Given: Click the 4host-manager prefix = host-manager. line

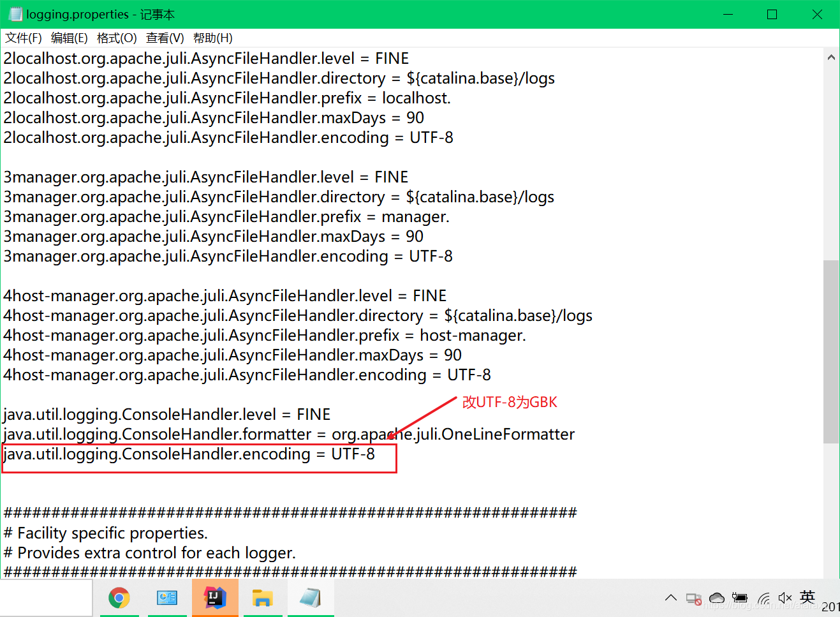Looking at the screenshot, I should (265, 336).
